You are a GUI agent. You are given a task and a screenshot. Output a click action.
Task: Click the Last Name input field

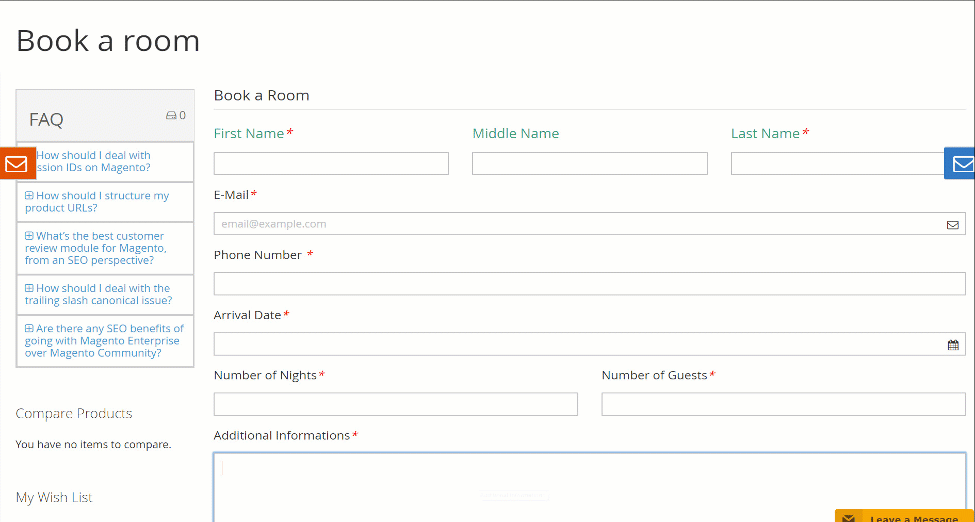837,164
